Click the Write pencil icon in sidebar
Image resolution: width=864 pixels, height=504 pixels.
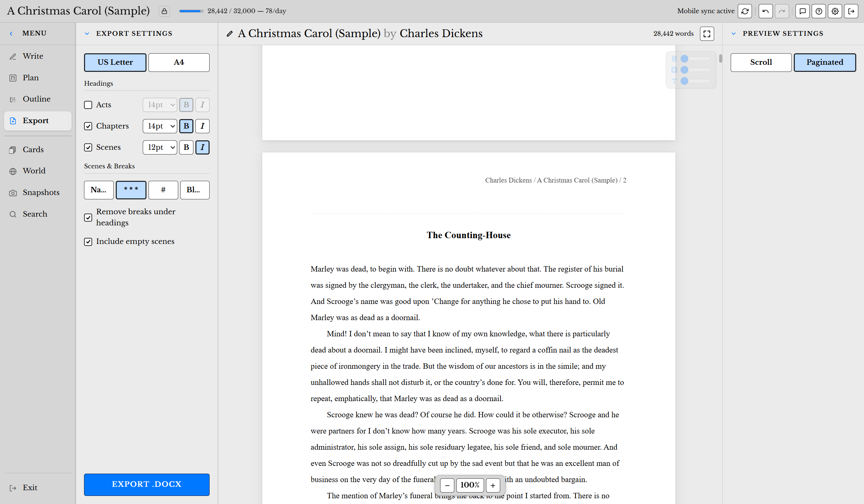(13, 57)
